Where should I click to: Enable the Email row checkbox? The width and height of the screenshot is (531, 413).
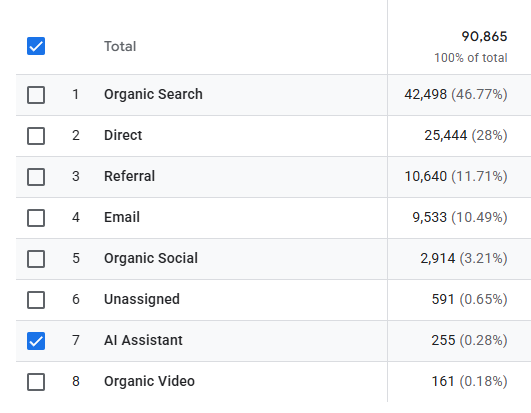tap(36, 218)
